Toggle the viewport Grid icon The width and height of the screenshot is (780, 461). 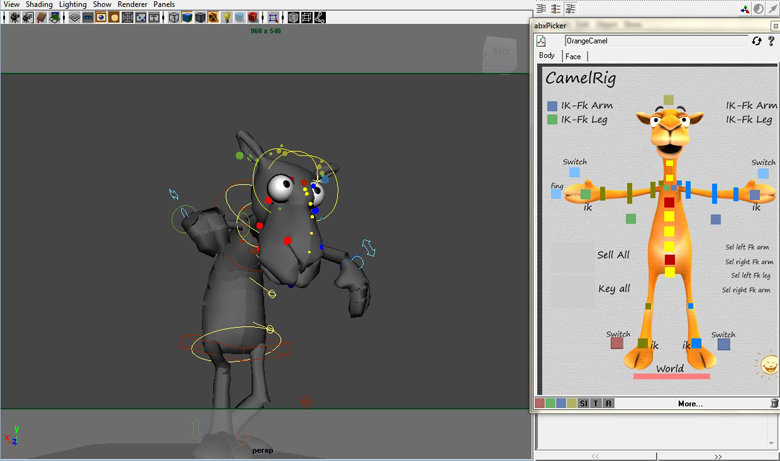pos(75,18)
